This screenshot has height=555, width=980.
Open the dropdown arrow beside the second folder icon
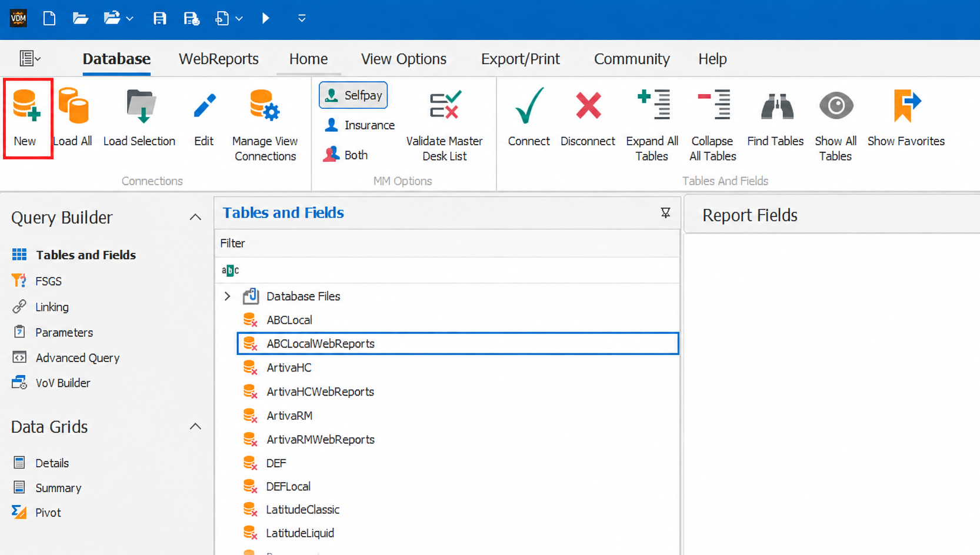tap(130, 18)
